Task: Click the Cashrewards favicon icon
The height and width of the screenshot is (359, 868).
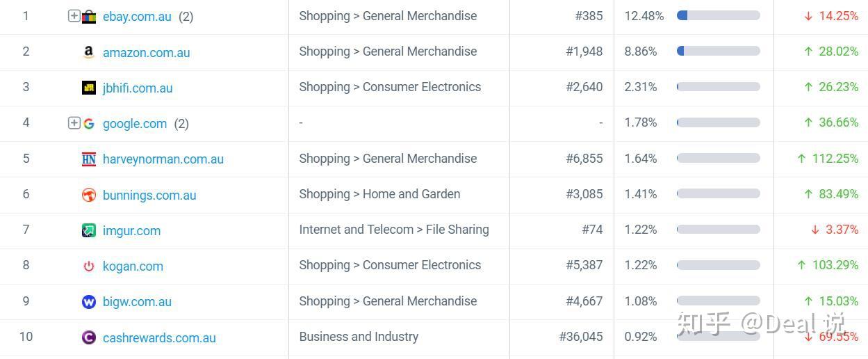Action: coord(89,337)
